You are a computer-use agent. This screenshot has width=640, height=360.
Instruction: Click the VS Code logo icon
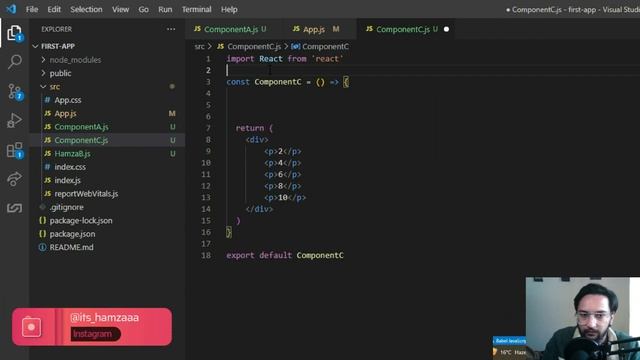[x=11, y=9]
